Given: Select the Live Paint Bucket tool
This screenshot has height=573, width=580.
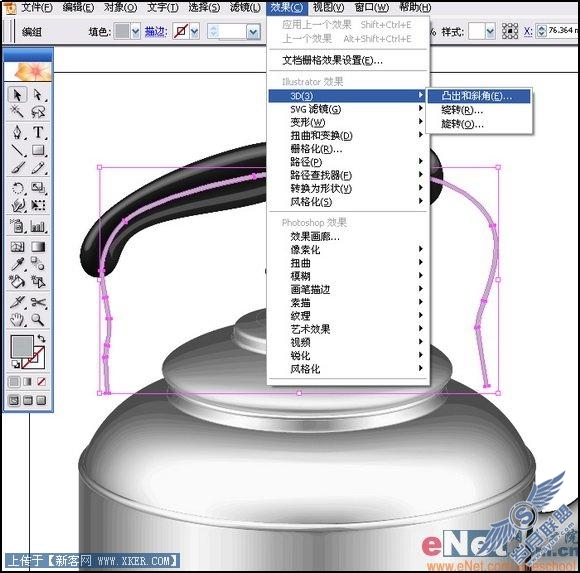Looking at the screenshot, I should [x=17, y=282].
